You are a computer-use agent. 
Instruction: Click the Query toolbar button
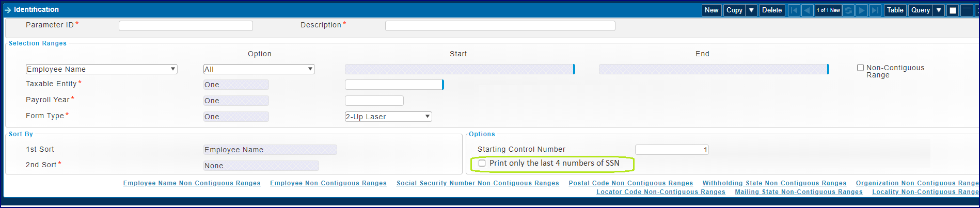920,10
